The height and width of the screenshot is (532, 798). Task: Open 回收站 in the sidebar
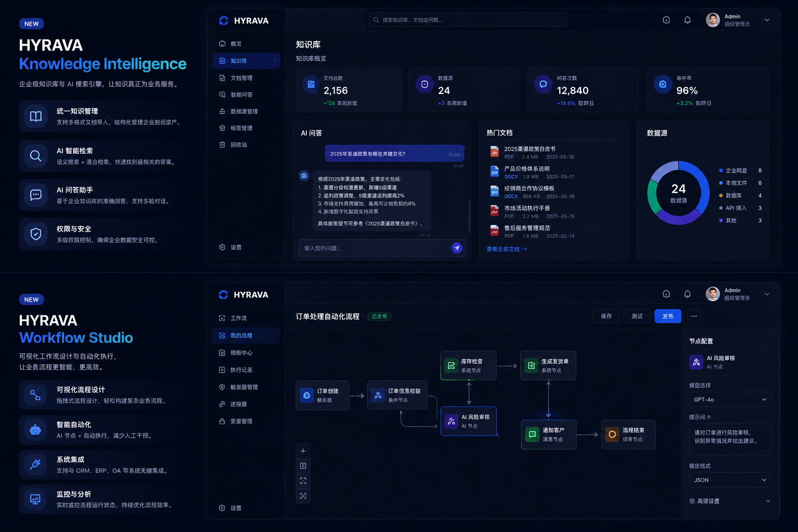246,144
